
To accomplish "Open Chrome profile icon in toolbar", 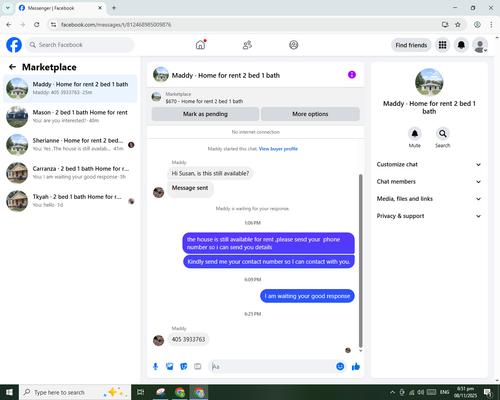I will pos(477,25).
